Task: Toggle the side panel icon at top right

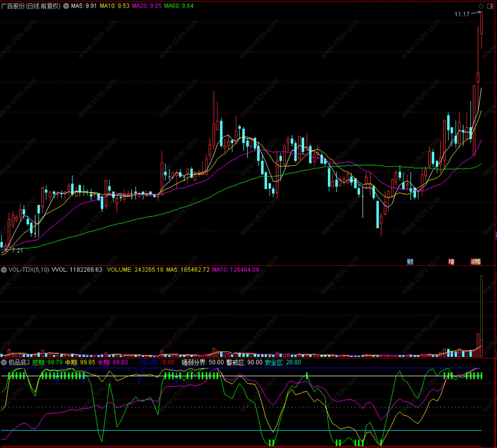Action: (x=490, y=6)
